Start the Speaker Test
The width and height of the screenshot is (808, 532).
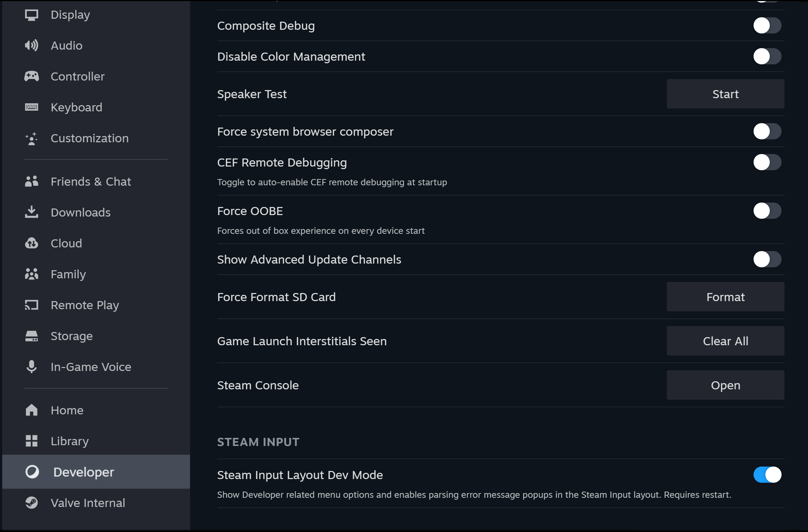click(x=725, y=94)
